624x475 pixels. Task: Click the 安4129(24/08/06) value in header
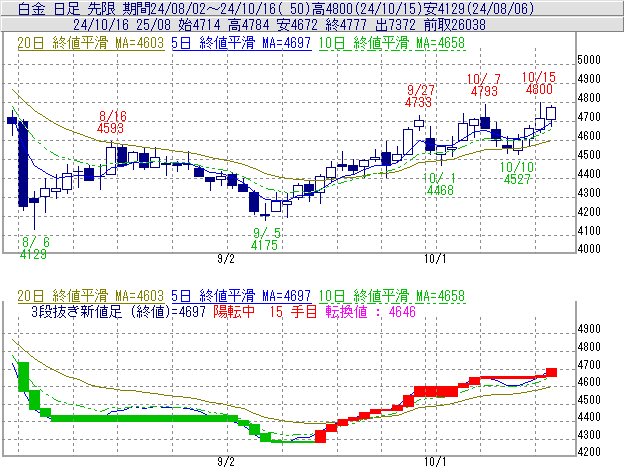point(480,8)
